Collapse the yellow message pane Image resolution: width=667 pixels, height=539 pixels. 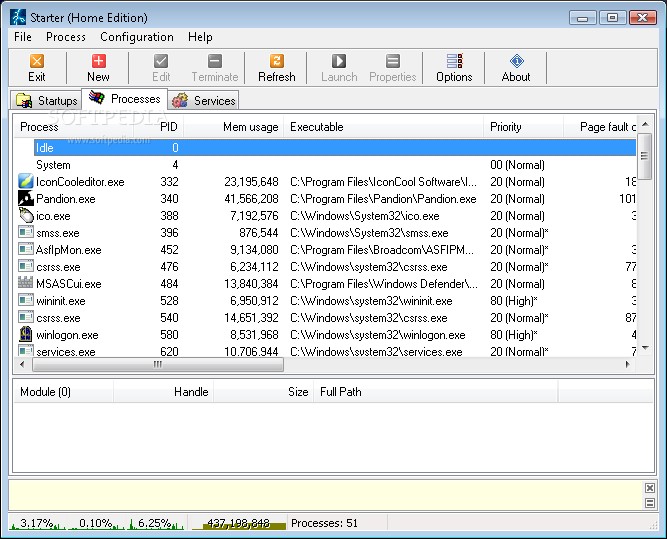coord(650,503)
